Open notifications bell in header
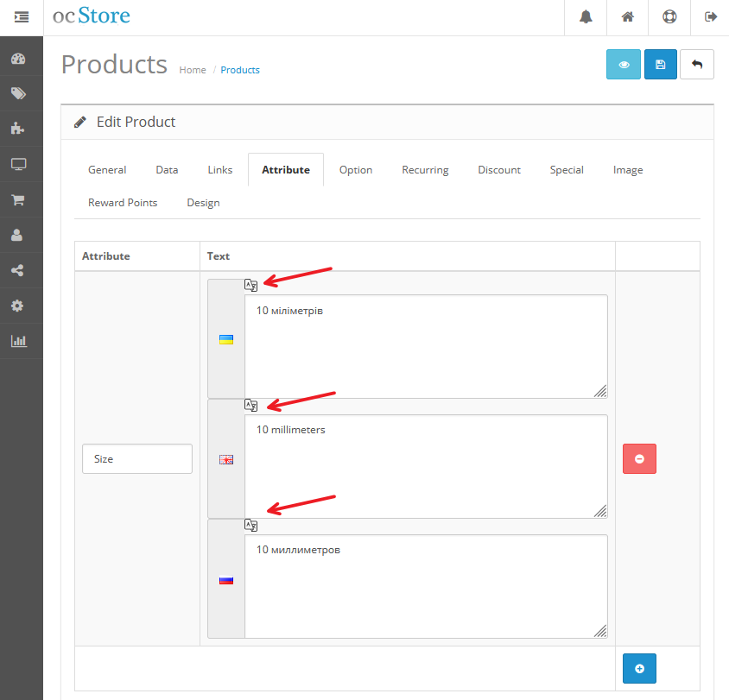The image size is (729, 700). point(586,17)
